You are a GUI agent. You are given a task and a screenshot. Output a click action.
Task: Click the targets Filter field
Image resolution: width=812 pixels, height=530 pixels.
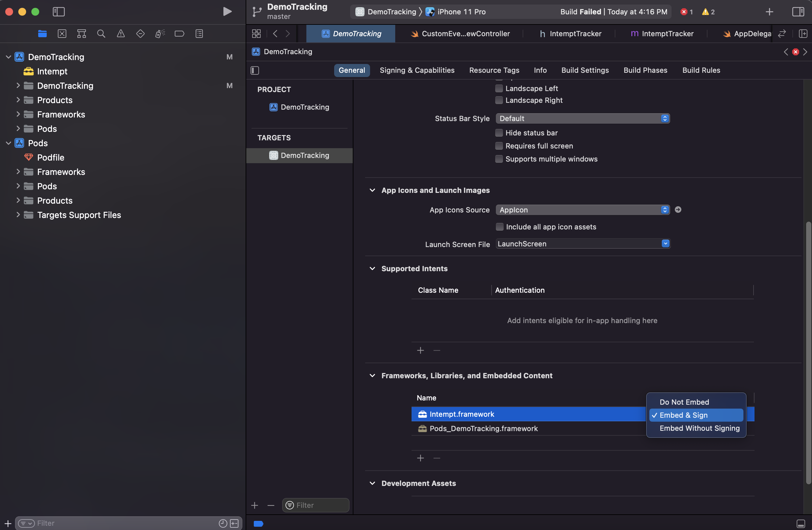click(316, 505)
